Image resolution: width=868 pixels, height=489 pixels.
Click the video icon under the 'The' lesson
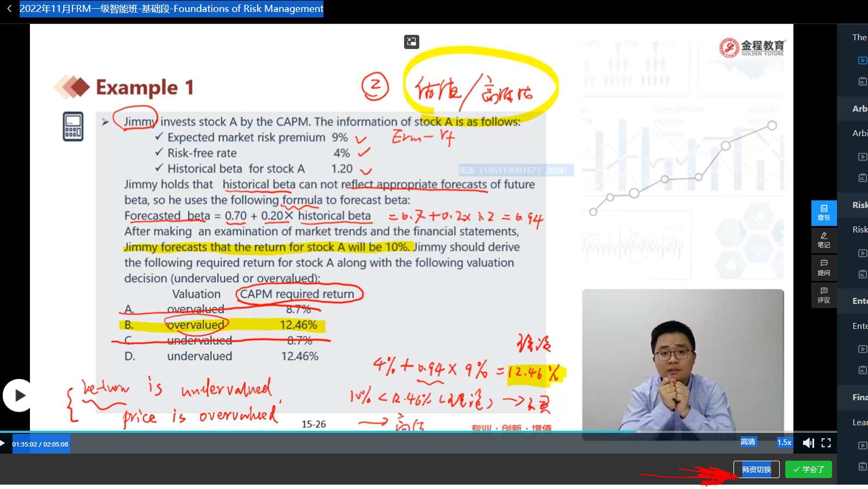[x=863, y=60]
